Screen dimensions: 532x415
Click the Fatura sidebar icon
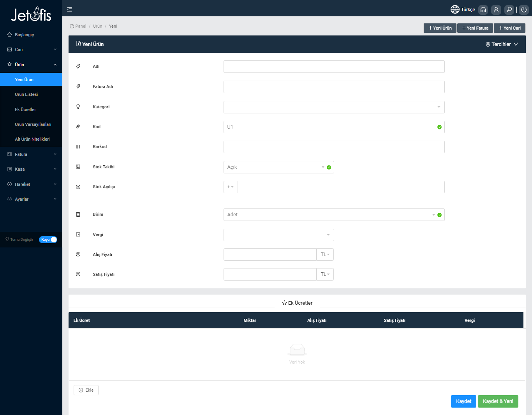(x=9, y=154)
